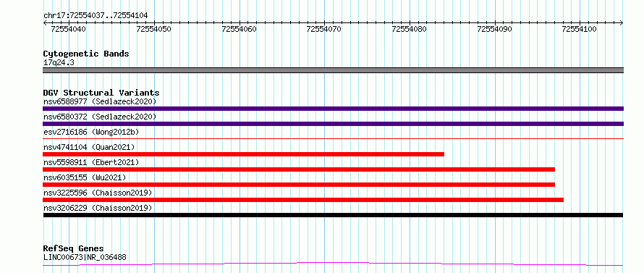Select the 17q24.3 band label
Image resolution: width=644 pixels, height=273 pixels.
[x=59, y=63]
